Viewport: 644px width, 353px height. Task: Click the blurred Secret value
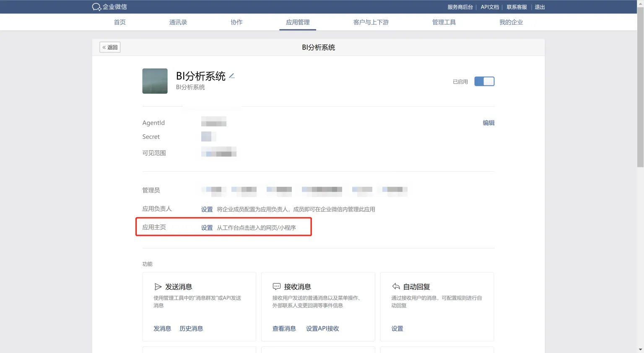tap(208, 136)
